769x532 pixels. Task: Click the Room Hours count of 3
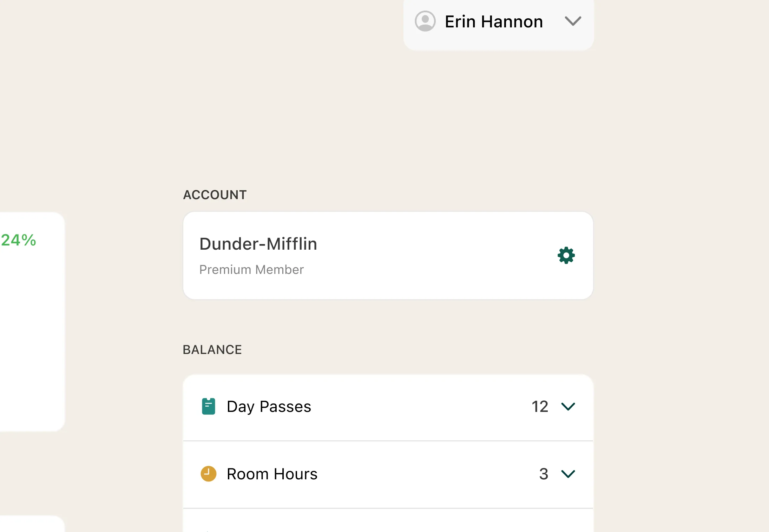(543, 474)
